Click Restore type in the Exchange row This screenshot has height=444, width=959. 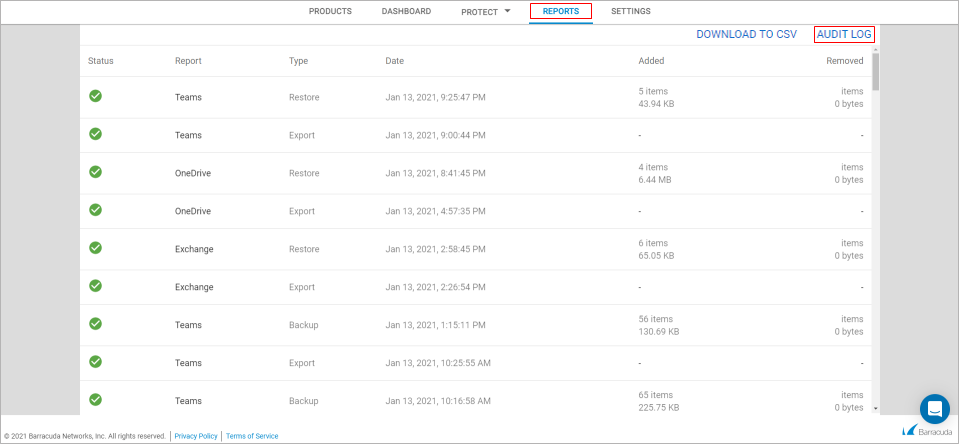tap(304, 249)
